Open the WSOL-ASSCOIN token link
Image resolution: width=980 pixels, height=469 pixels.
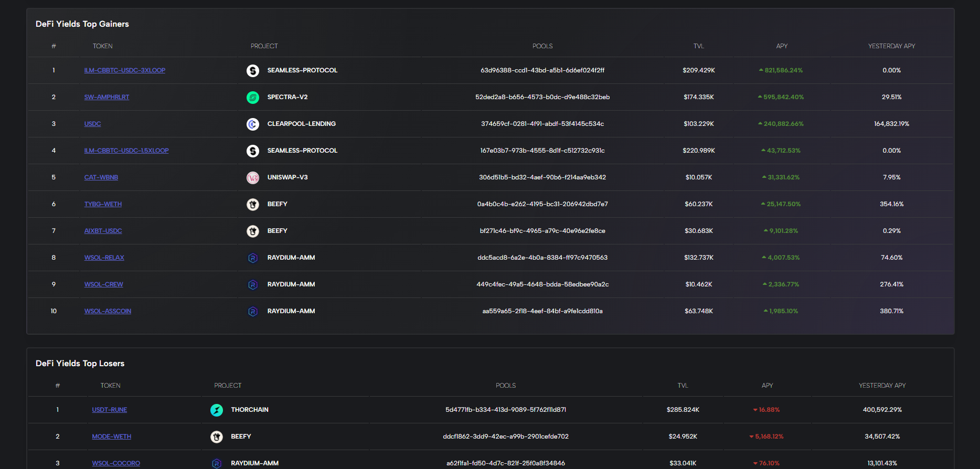pyautogui.click(x=108, y=311)
